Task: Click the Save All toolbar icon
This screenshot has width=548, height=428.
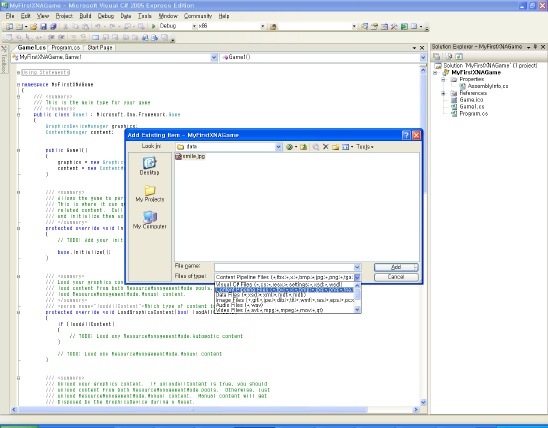Action: (53, 27)
